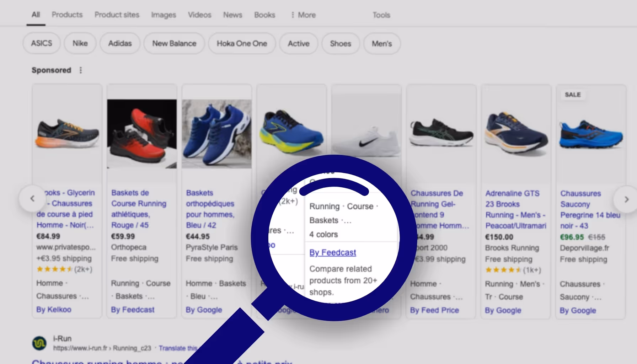This screenshot has width=637, height=364.
Task: Open the Videos tab
Action: point(199,15)
